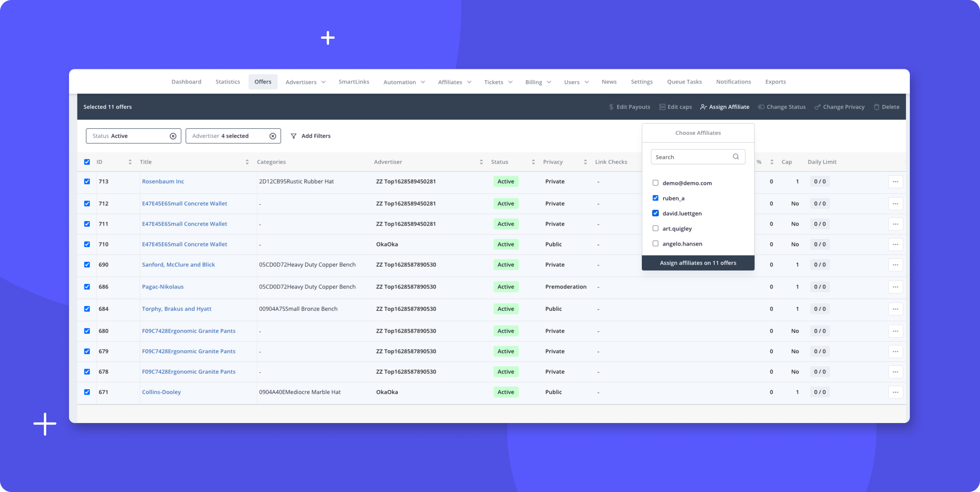Sort the table by ID column arrows
This screenshot has height=492, width=980.
pos(130,162)
